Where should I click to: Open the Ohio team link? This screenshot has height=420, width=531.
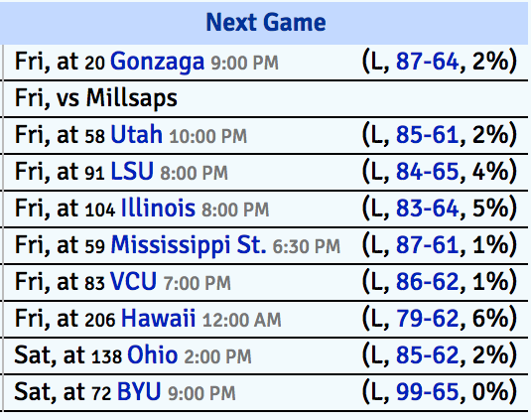pos(153,354)
